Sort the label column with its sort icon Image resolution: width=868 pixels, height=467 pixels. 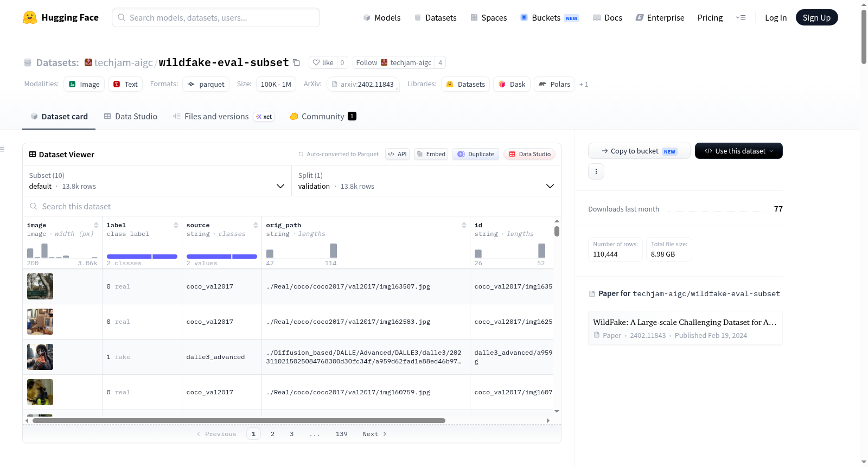(176, 225)
